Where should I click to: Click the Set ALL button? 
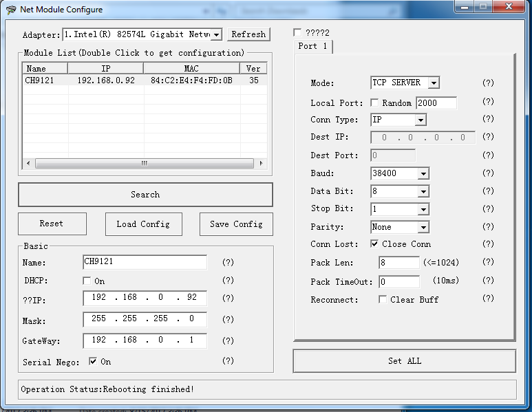(x=405, y=361)
